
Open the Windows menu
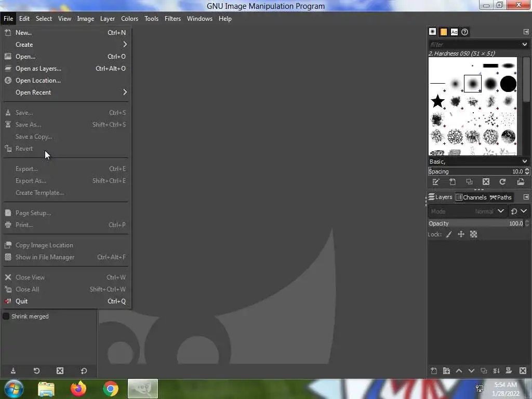coord(199,19)
